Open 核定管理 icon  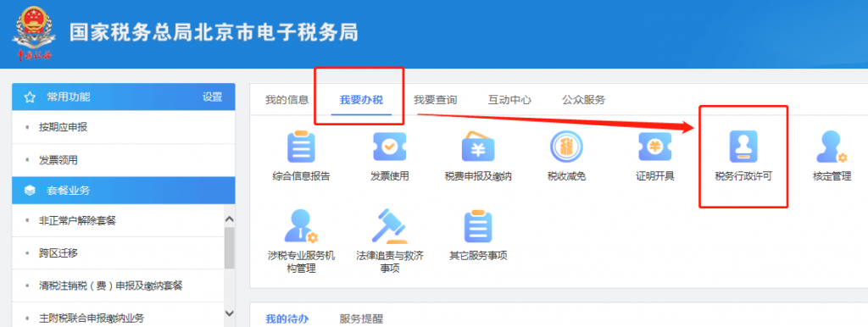(x=832, y=147)
